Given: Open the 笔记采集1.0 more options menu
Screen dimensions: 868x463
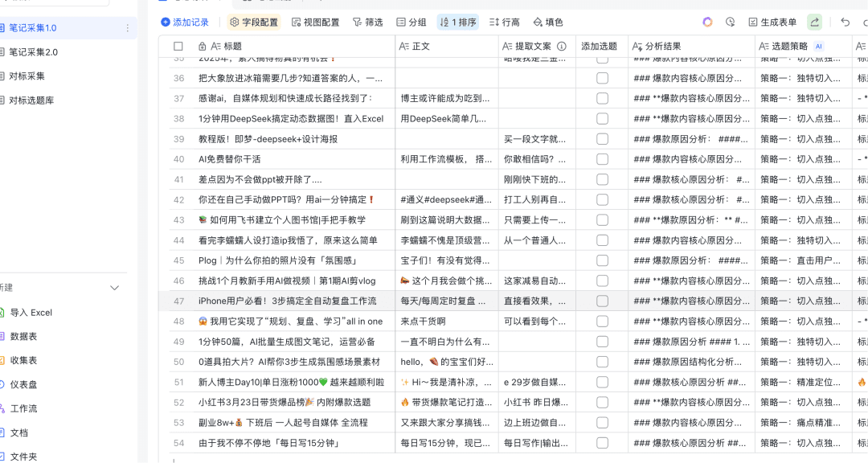Looking at the screenshot, I should coord(127,27).
